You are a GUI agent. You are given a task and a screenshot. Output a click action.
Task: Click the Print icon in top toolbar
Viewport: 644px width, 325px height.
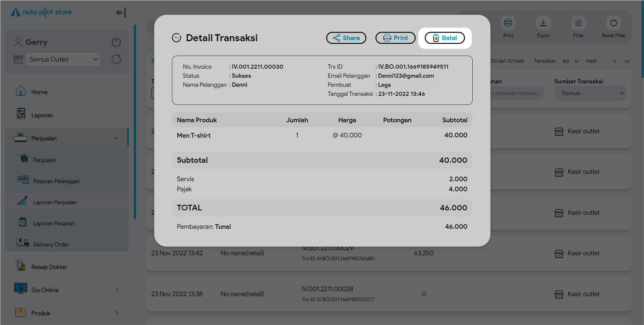[508, 23]
